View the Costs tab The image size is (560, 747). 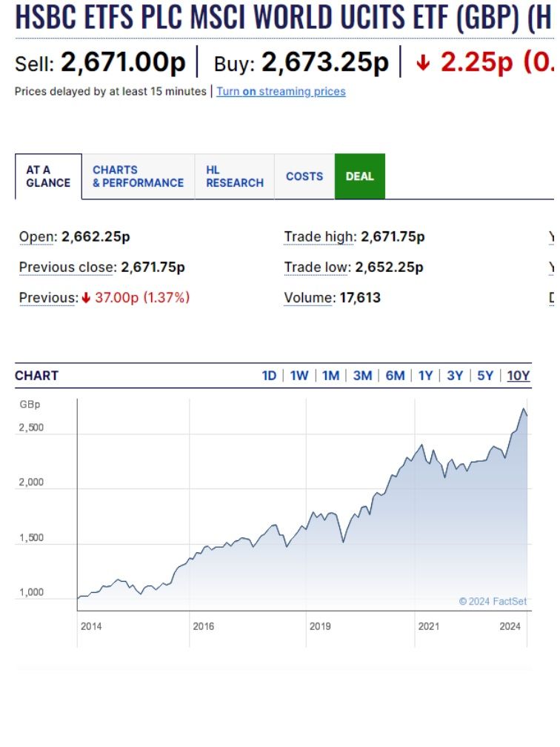[x=304, y=176]
